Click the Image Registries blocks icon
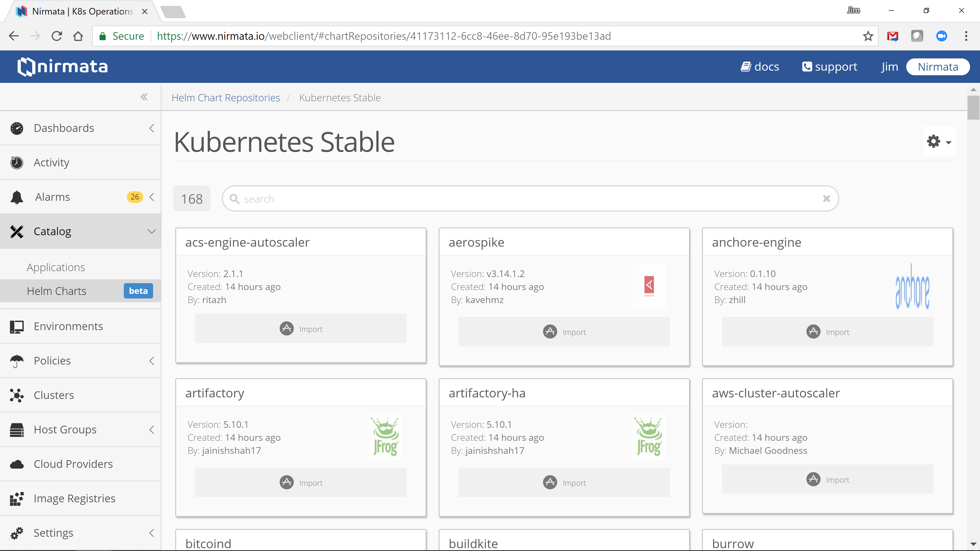This screenshot has height=551, width=980. (17, 498)
